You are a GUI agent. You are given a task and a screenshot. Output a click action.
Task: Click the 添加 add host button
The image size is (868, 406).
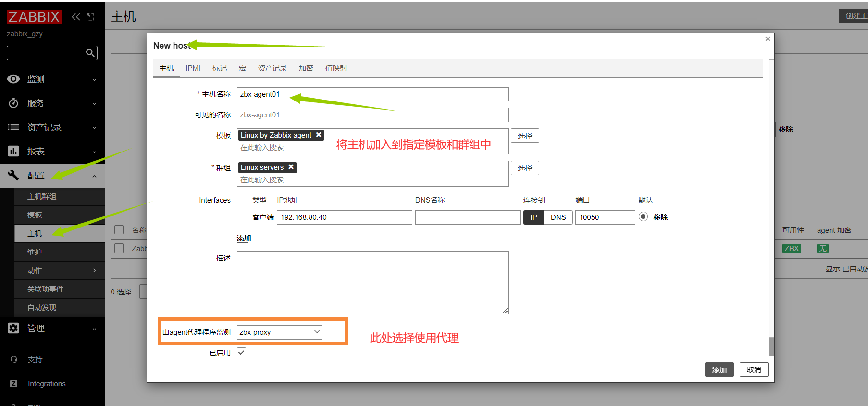[719, 369]
